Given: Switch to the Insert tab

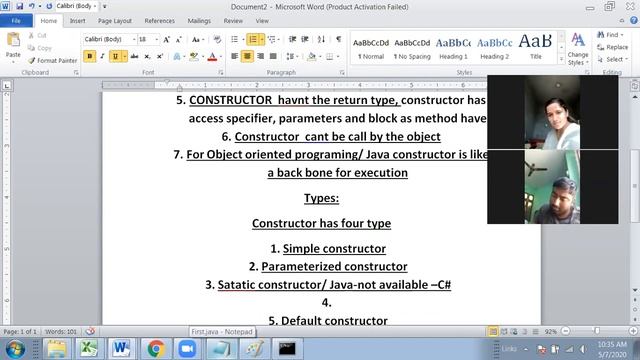Looking at the screenshot, I should pyautogui.click(x=77, y=20).
